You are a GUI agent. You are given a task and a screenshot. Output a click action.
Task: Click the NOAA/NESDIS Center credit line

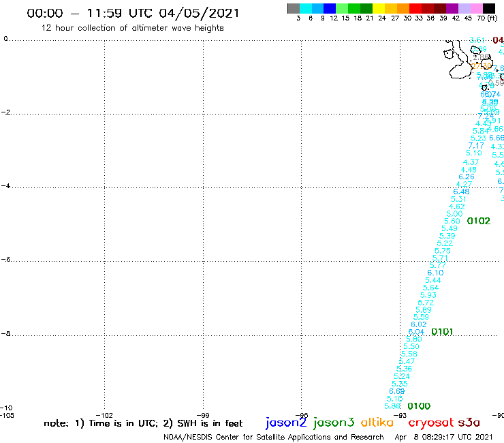274,437
